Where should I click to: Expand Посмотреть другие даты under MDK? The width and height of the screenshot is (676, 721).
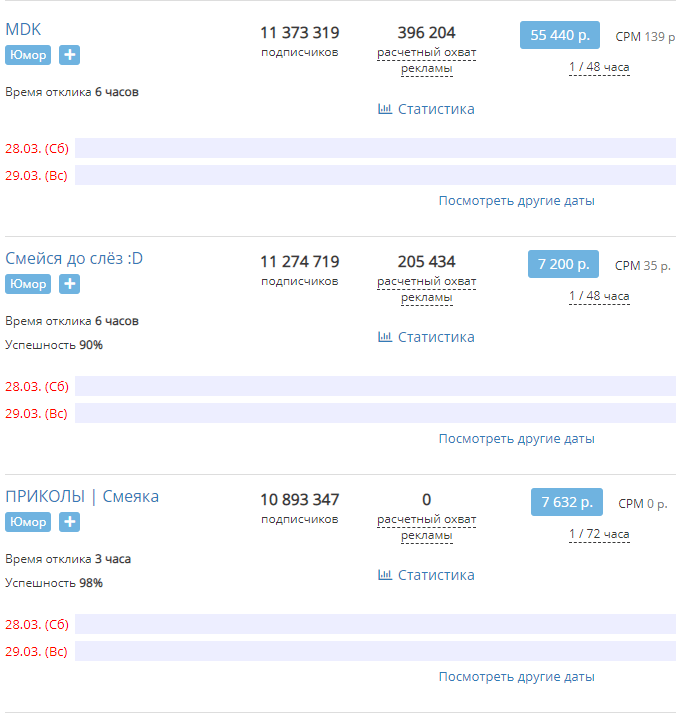point(516,200)
